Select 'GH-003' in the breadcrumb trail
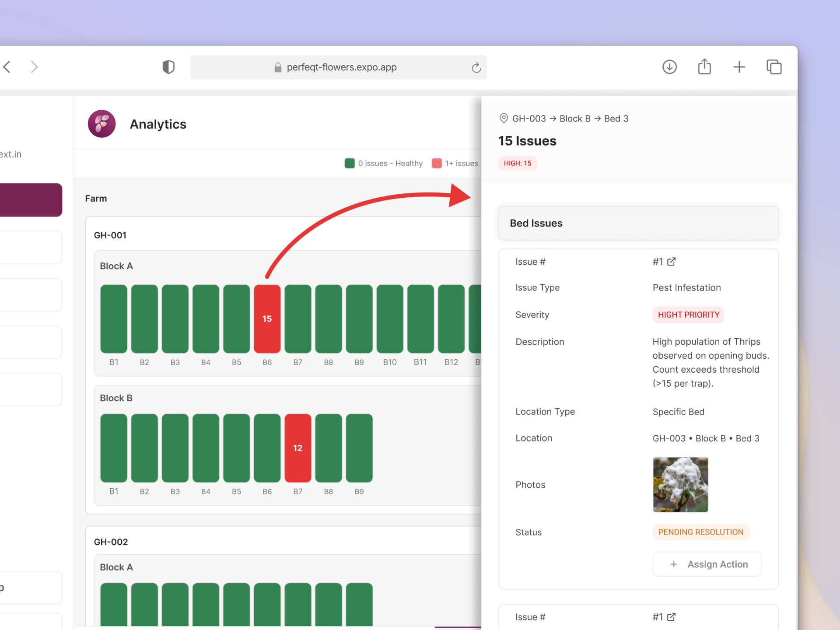This screenshot has height=630, width=840. click(x=528, y=118)
